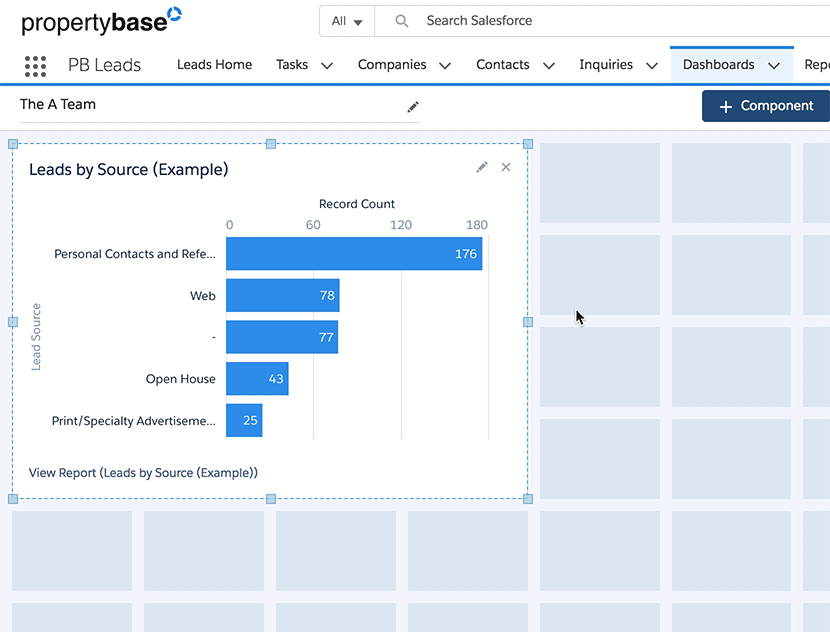Click the Component button

click(764, 105)
